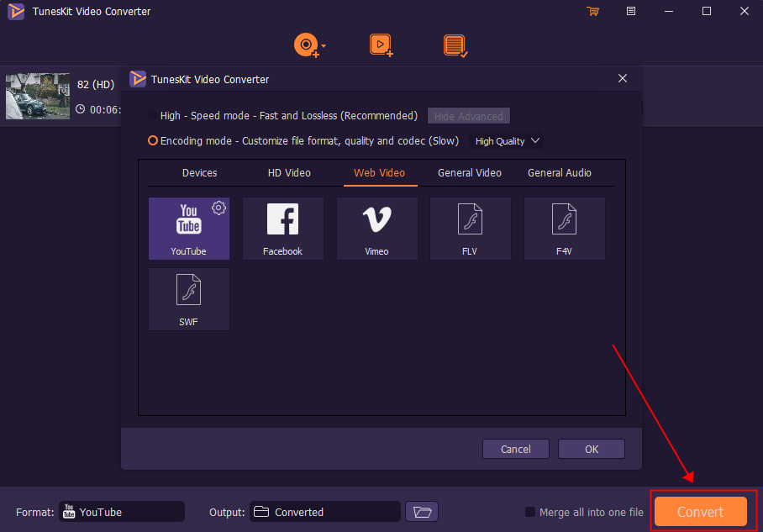This screenshot has height=532, width=763.
Task: Open the converted files list icon
Action: click(455, 45)
